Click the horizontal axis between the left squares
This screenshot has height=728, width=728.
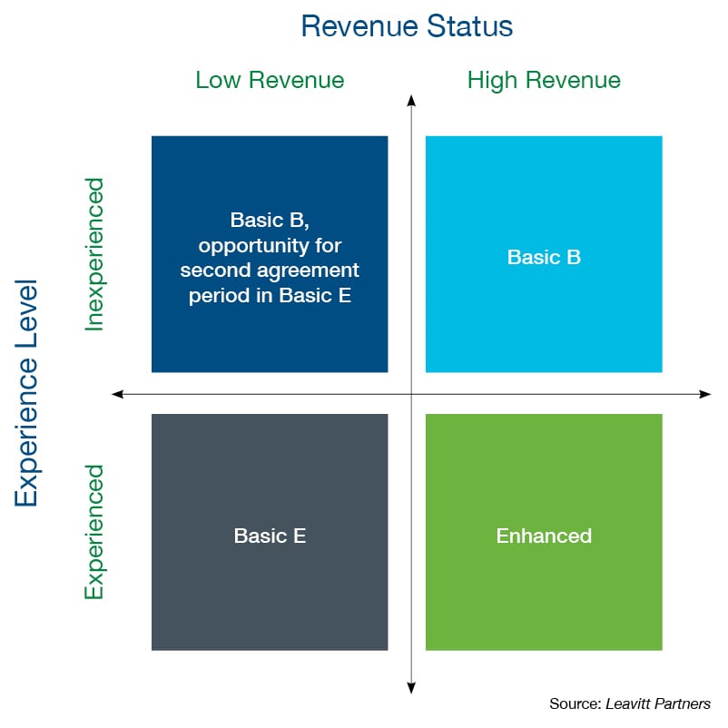coord(270,393)
